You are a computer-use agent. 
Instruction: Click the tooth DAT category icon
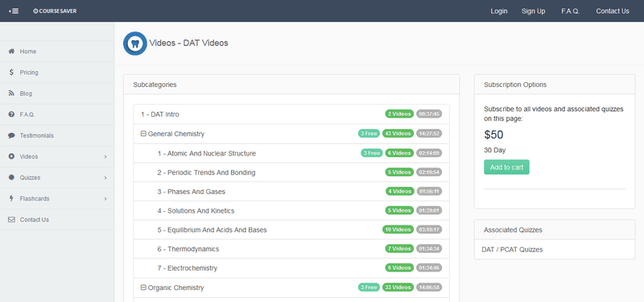pos(135,43)
